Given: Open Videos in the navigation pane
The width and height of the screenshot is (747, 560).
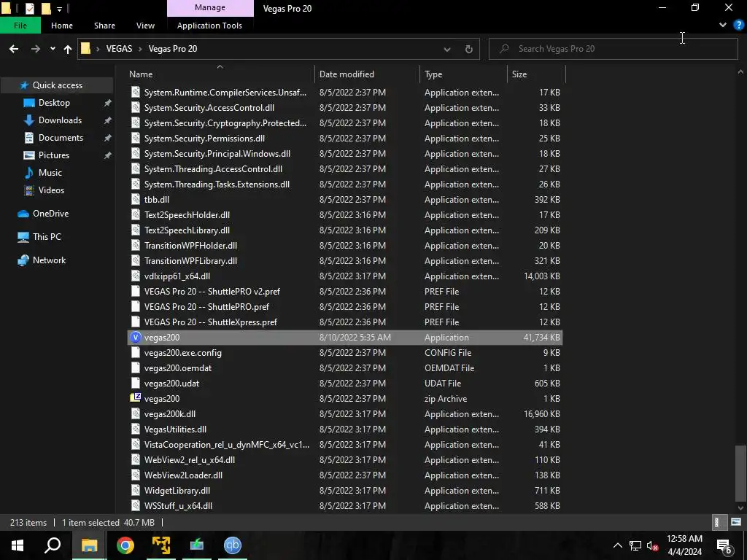Looking at the screenshot, I should tap(51, 190).
